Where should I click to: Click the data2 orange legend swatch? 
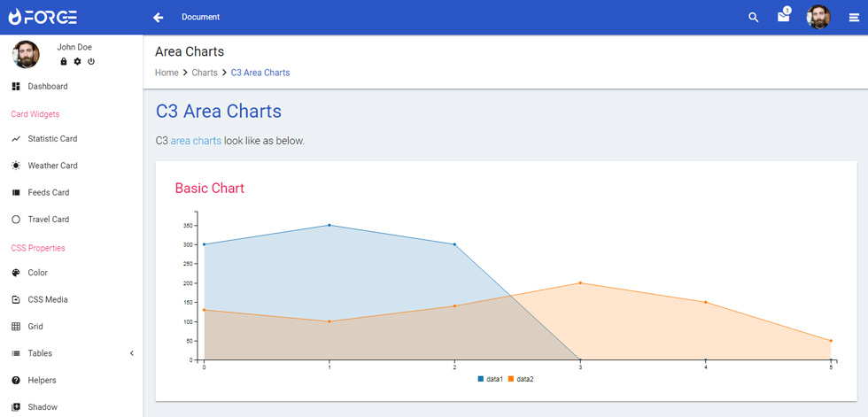[511, 379]
